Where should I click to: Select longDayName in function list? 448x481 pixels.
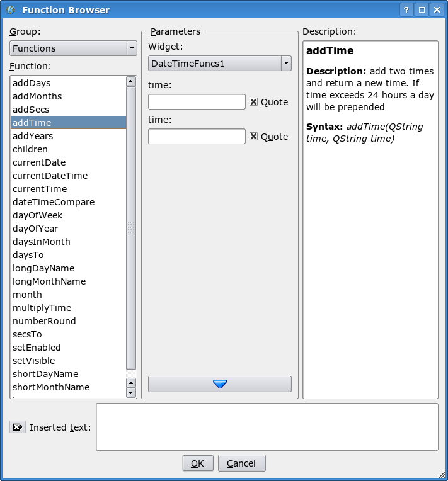click(x=68, y=268)
